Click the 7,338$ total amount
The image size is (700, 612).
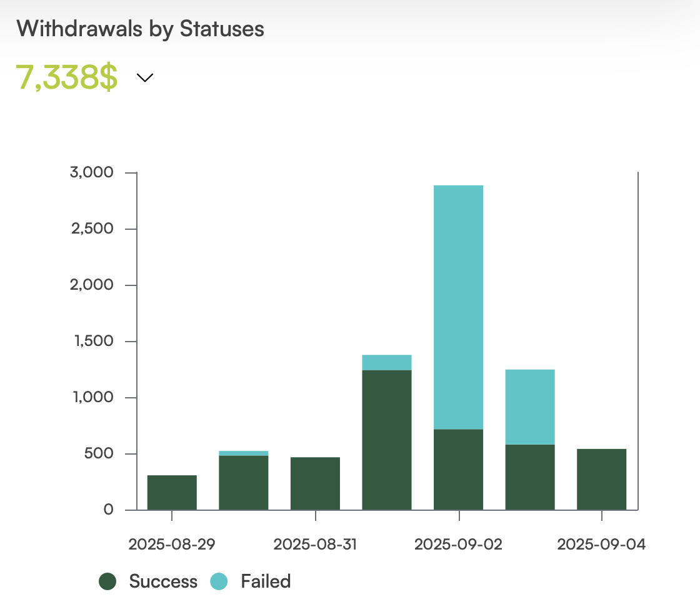point(66,78)
